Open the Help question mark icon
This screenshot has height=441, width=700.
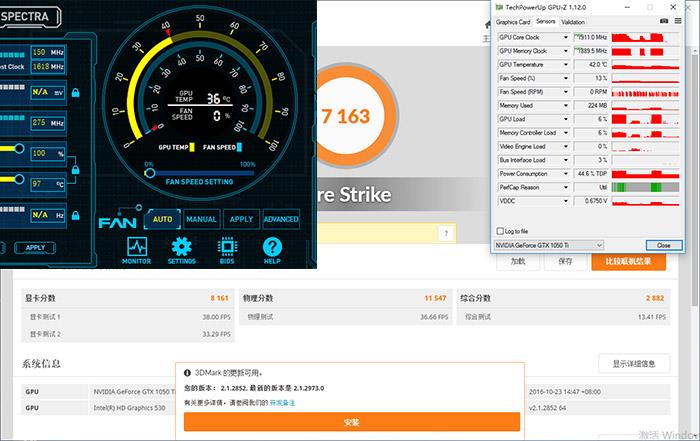tap(272, 249)
